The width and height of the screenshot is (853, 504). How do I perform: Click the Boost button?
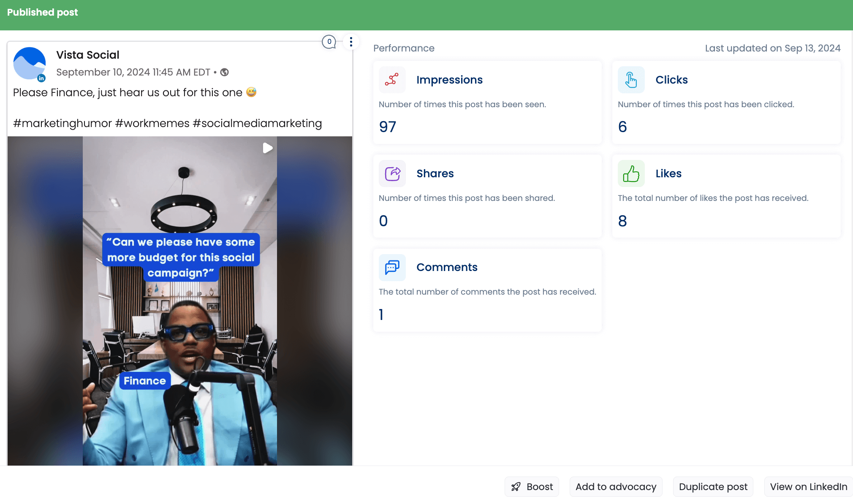point(532,486)
